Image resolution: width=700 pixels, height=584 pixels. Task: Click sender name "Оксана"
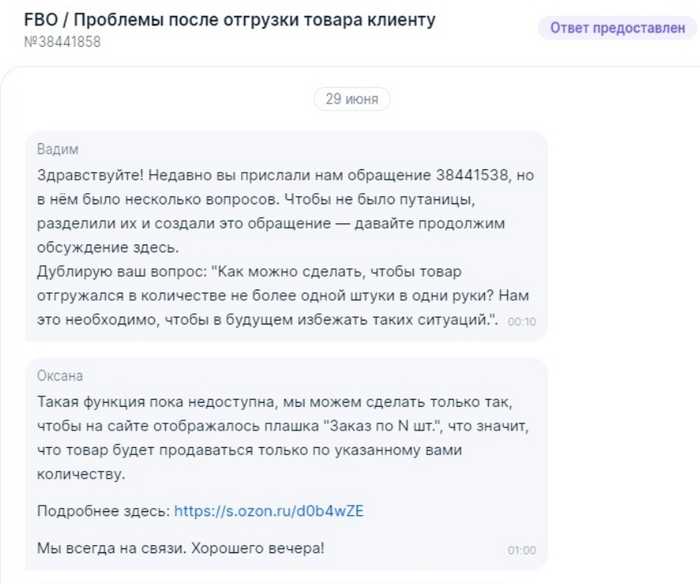[x=60, y=376]
